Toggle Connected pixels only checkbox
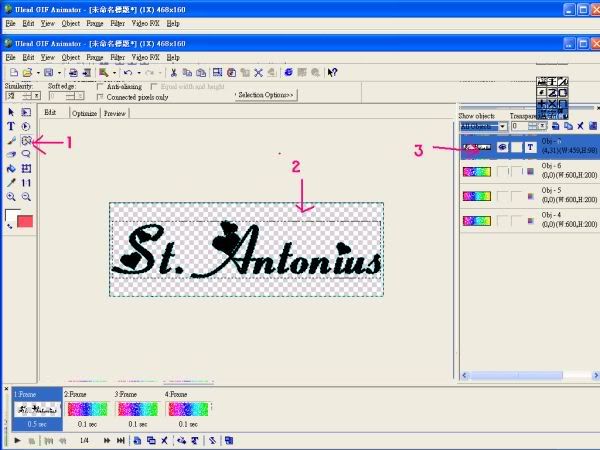 click(100, 97)
